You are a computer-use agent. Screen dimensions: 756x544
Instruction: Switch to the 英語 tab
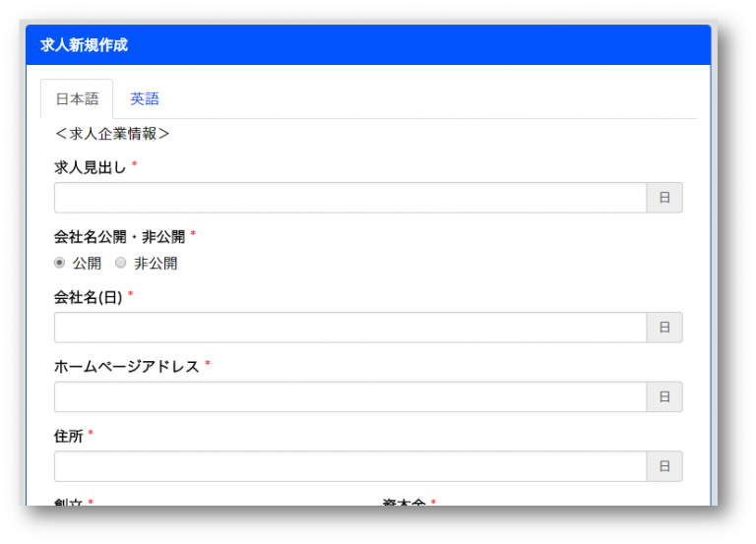point(145,99)
